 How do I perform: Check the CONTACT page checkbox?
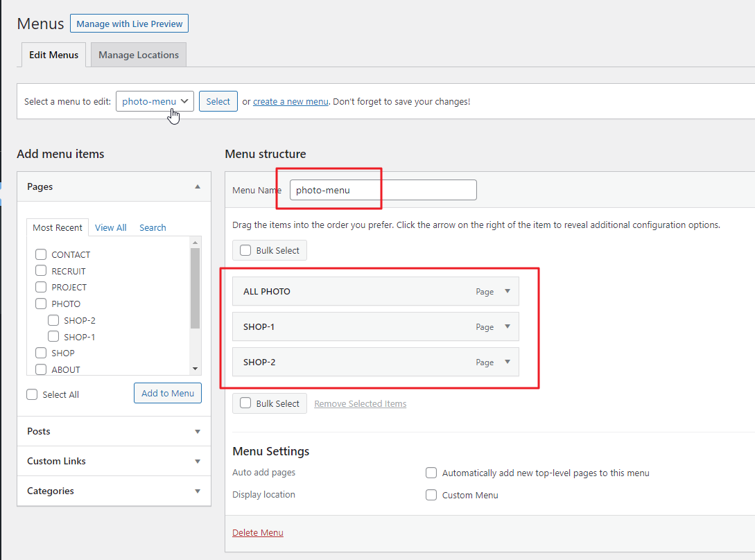click(41, 254)
